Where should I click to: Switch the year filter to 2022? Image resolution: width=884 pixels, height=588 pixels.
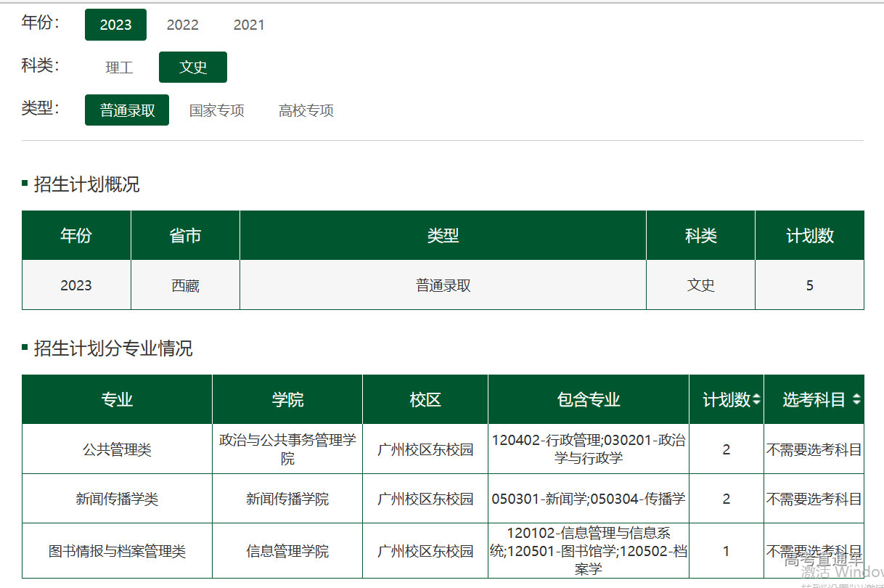coord(182,25)
